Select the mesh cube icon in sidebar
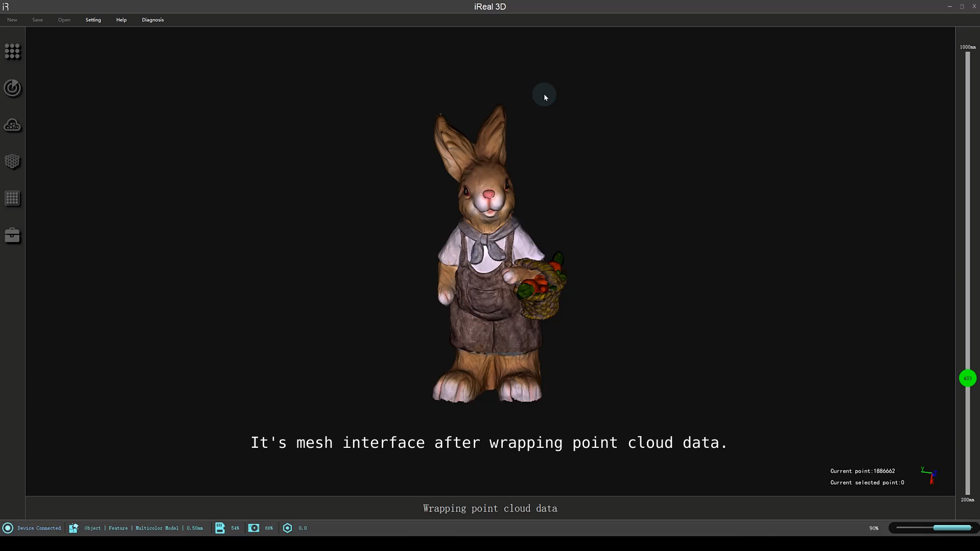 coord(12,162)
